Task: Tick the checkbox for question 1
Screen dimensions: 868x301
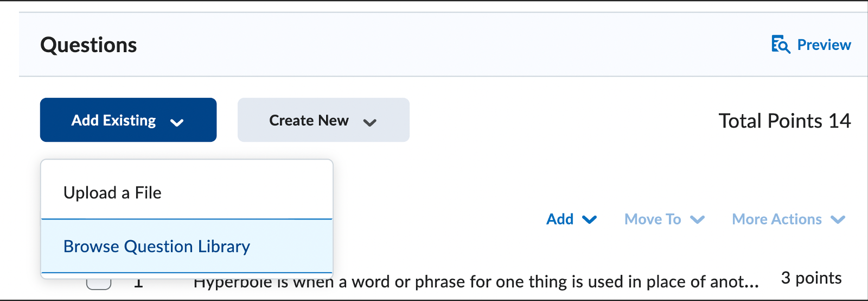Action: (99, 283)
